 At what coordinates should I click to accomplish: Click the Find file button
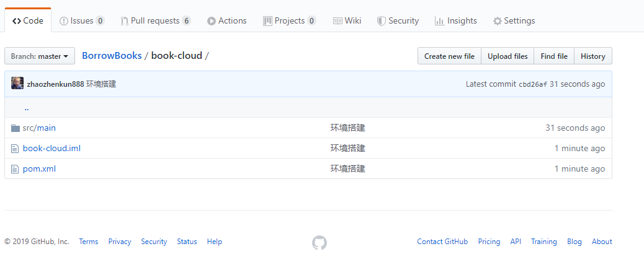pyautogui.click(x=554, y=56)
